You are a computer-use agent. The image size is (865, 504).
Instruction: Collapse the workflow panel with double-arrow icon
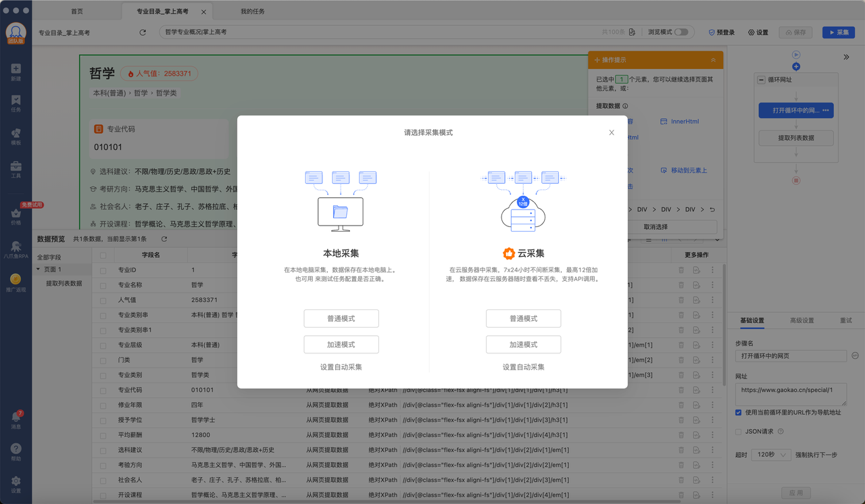pyautogui.click(x=846, y=57)
